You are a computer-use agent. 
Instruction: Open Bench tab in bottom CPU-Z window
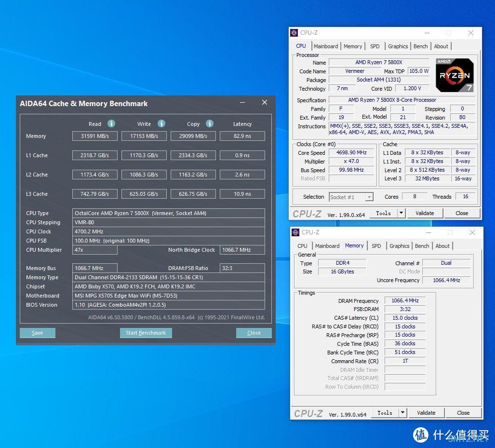422,246
